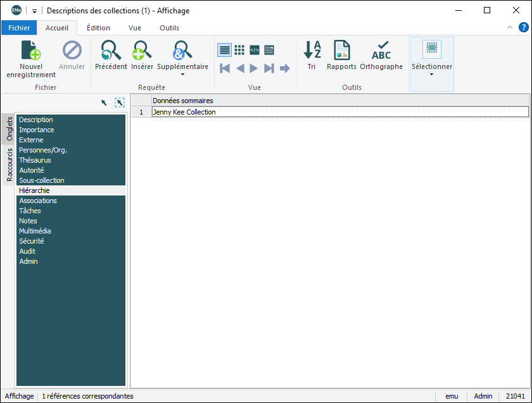Open the quick access toolbar dropdown
The height and width of the screenshot is (403, 532).
click(34, 11)
